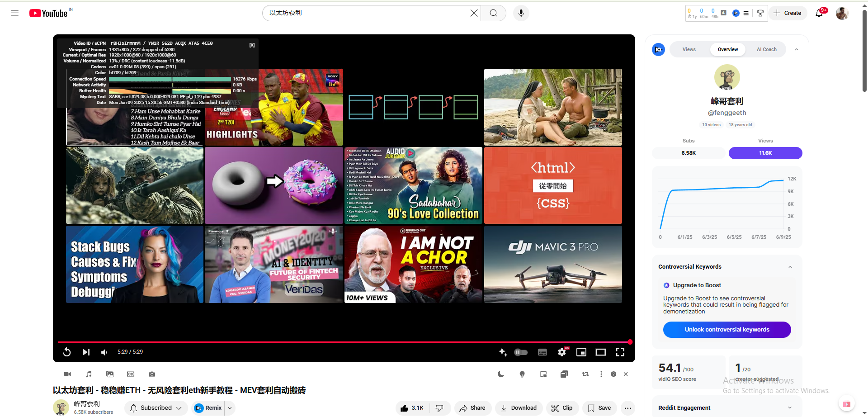Screen dimensions: 868x417
Task: Mute the video volume
Action: pos(104,352)
